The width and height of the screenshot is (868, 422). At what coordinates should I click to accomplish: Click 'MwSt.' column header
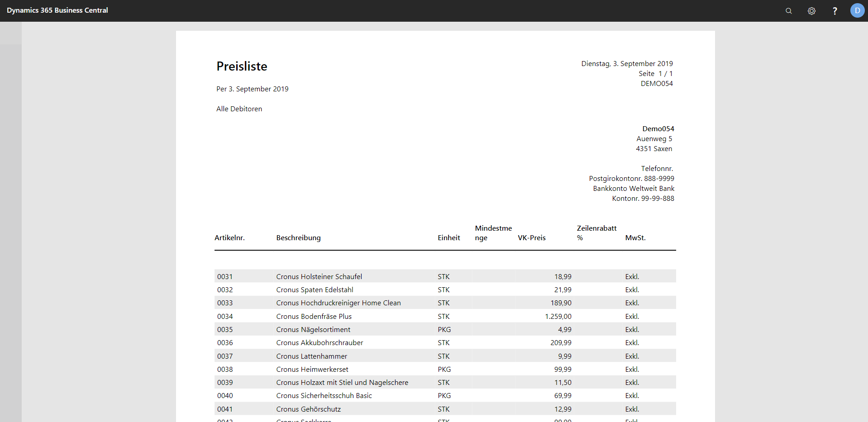tap(635, 238)
